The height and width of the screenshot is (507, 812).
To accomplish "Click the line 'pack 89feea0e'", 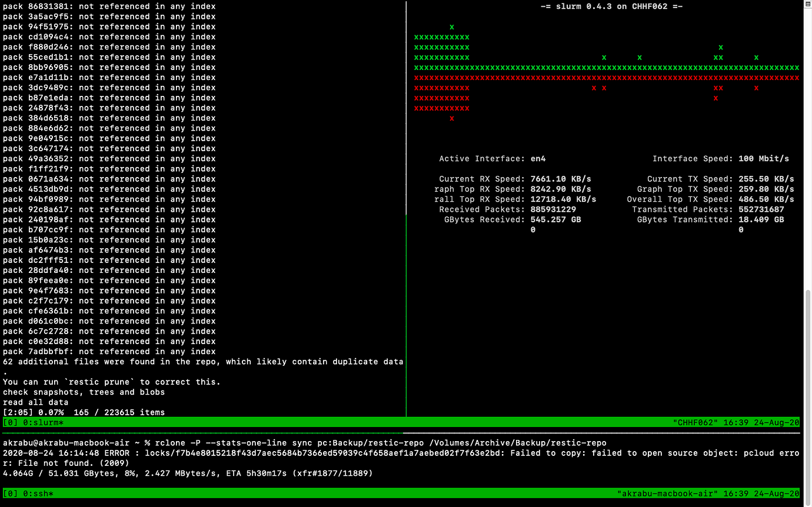I will click(109, 281).
